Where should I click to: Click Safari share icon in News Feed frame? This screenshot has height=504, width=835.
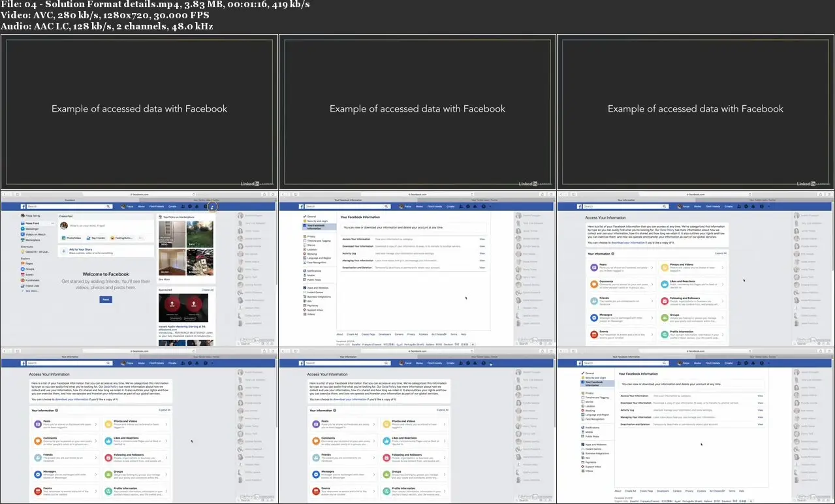click(264, 194)
